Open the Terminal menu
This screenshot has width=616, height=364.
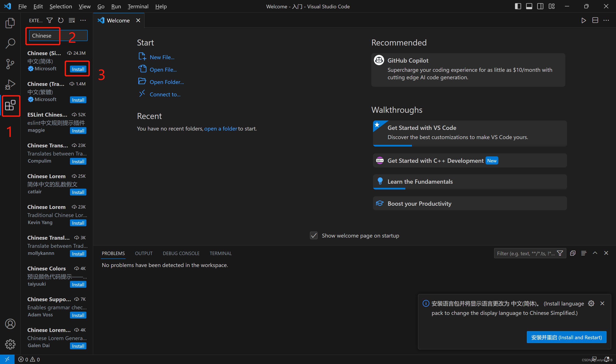point(138,6)
